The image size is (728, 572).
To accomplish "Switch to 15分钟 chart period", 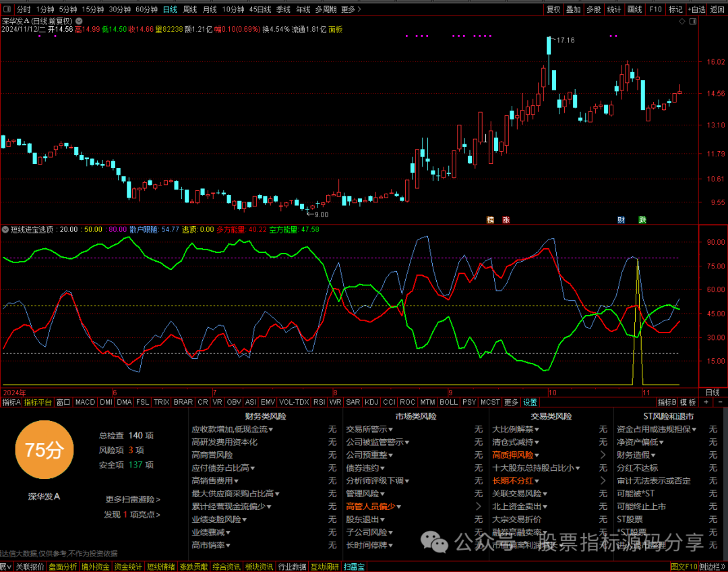I will [x=93, y=9].
